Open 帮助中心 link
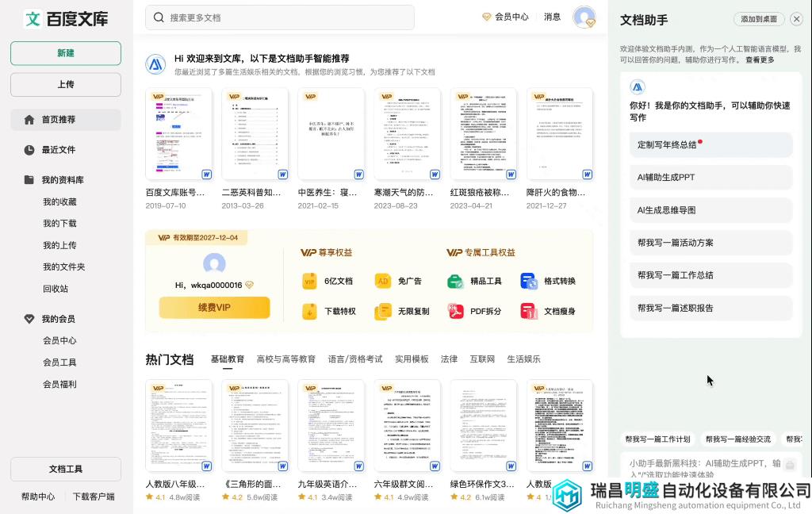The height and width of the screenshot is (514, 812). click(38, 497)
